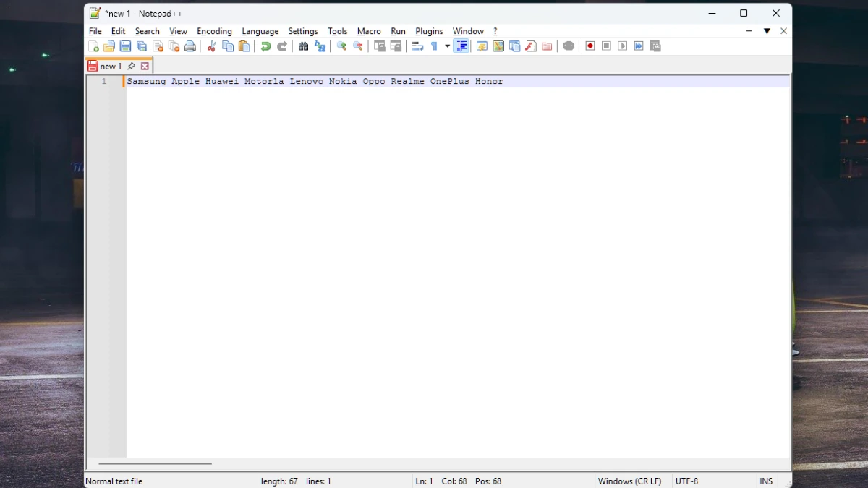Click the Stop Recording macro icon
Screen dimensions: 868x488
click(606, 46)
